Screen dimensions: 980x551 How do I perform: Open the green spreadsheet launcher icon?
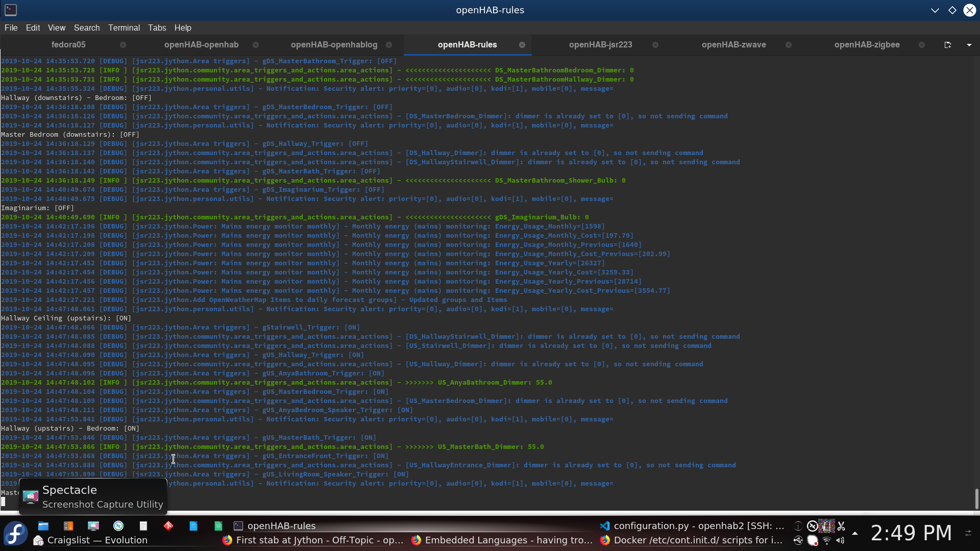[218, 526]
